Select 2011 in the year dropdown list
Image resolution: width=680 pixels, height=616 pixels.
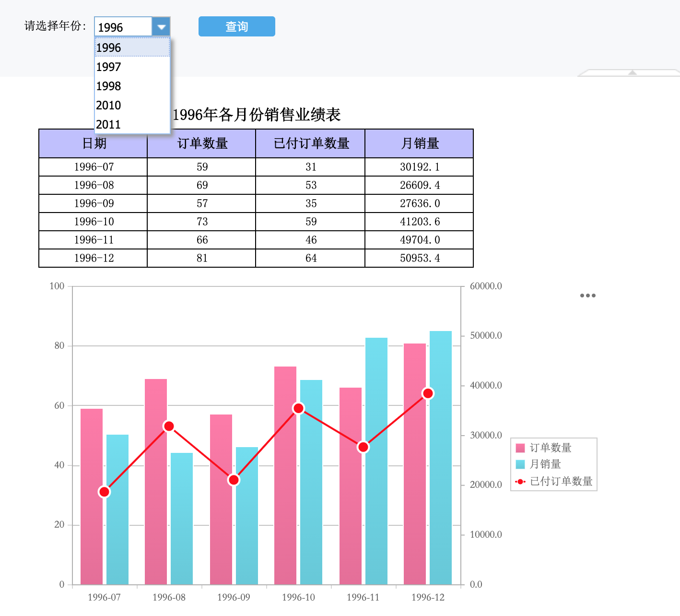132,124
